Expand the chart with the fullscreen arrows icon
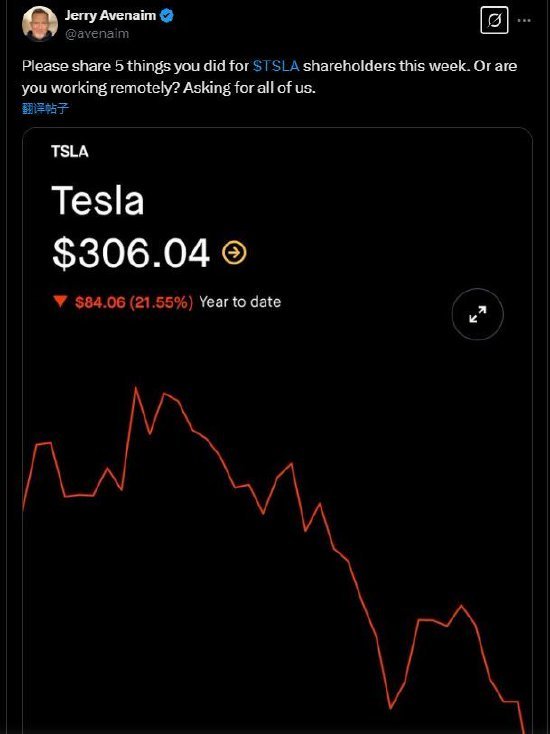 point(477,314)
